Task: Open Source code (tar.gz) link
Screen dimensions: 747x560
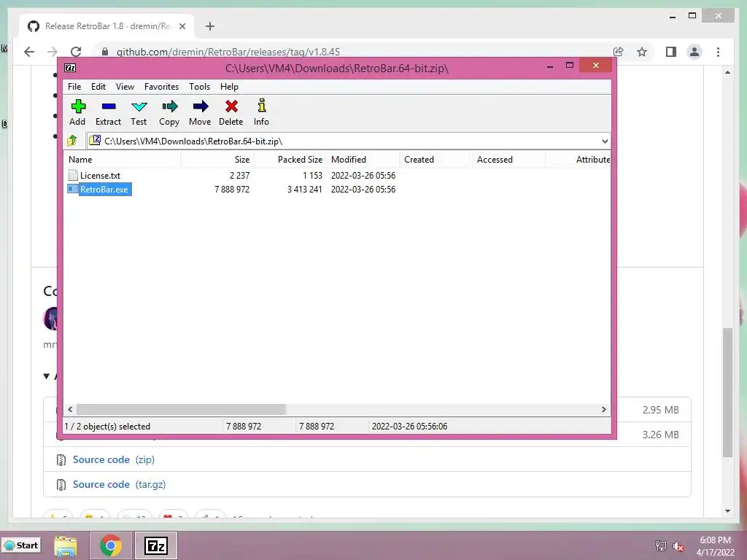Action: [119, 484]
